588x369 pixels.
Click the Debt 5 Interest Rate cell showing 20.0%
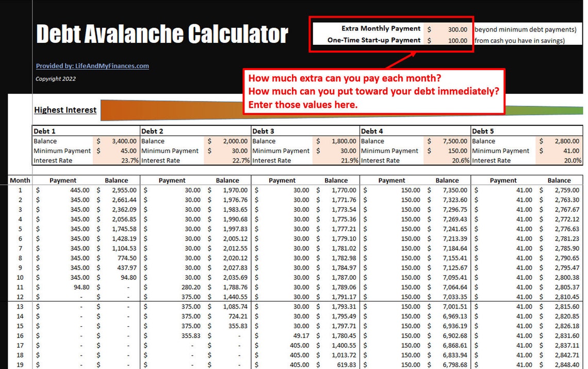coord(568,161)
